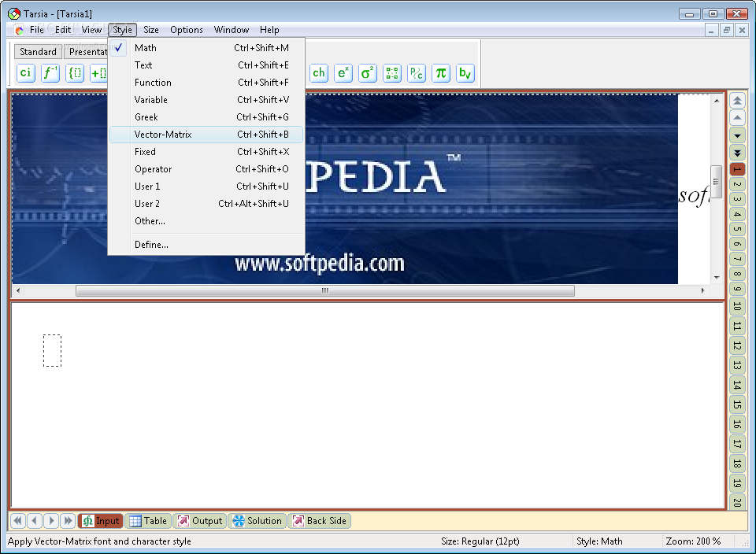Viewport: 756px width, 554px height.
Task: Choose the Function style entry
Action: (206, 83)
